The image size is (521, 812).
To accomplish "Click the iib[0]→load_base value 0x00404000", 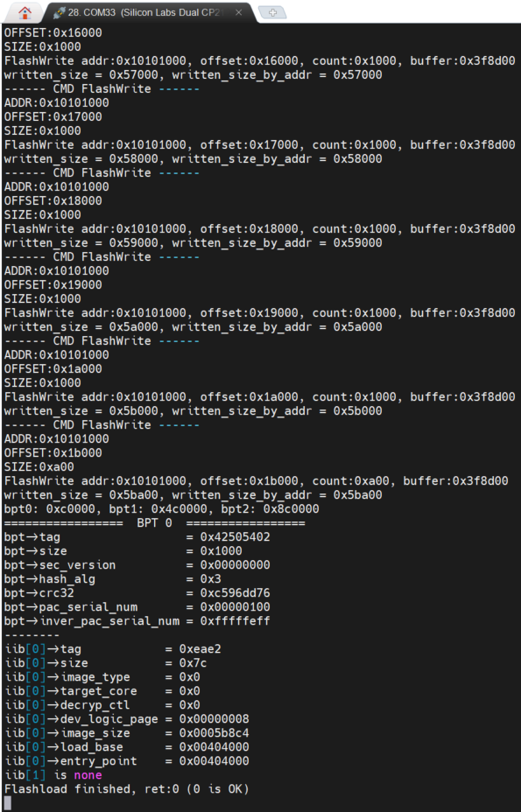I will tap(215, 746).
